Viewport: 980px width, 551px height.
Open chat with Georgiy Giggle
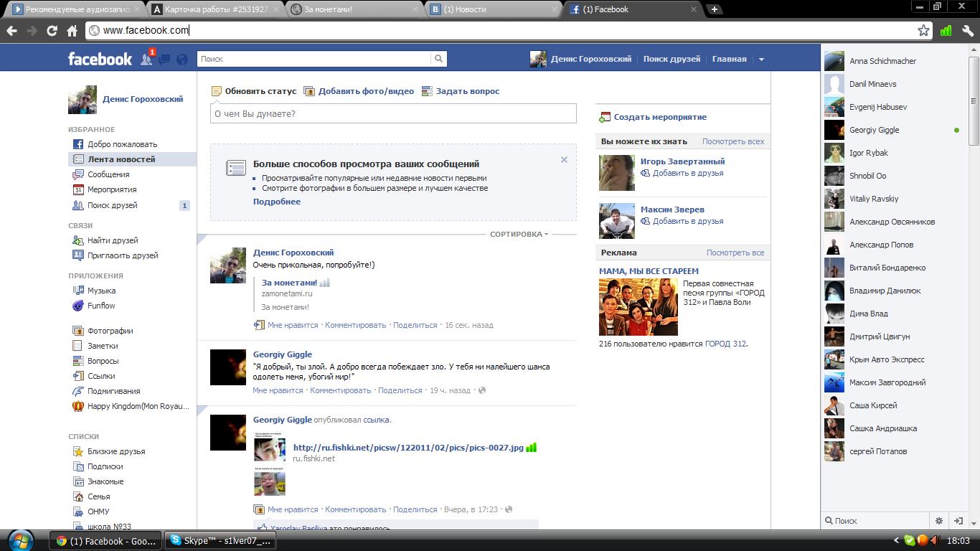tap(893, 130)
